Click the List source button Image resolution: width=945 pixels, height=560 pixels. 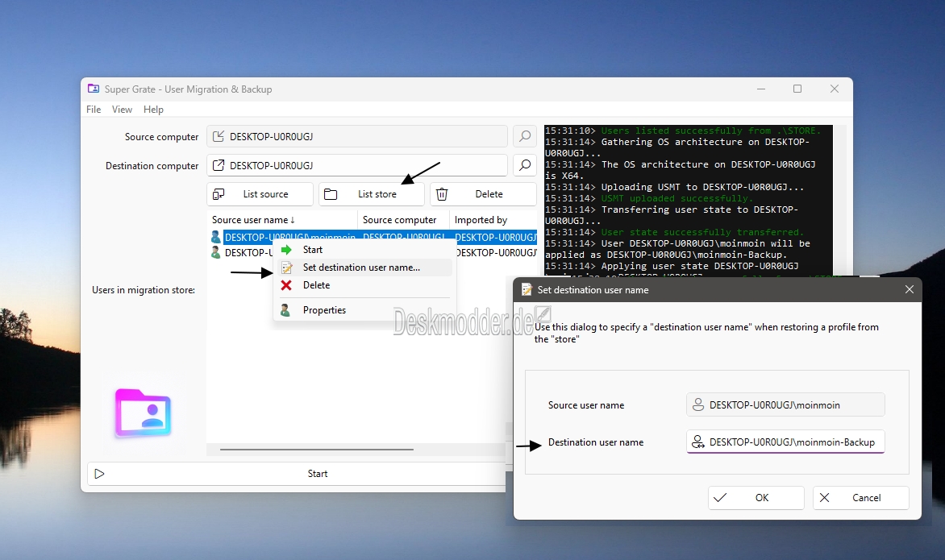[x=260, y=194]
